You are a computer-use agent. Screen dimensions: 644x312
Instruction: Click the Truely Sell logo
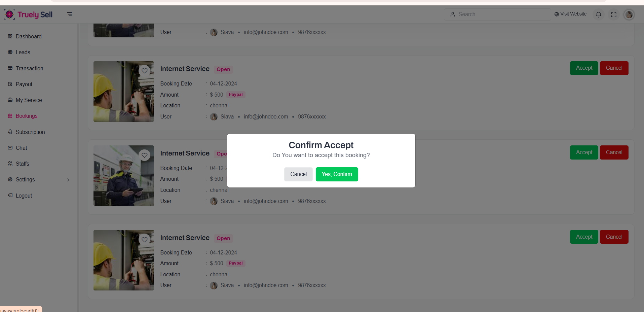click(29, 14)
